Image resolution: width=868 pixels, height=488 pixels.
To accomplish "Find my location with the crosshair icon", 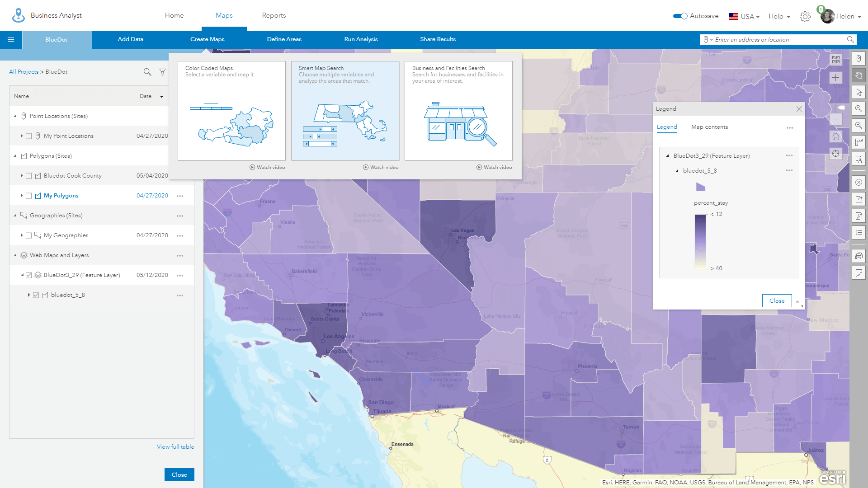I will pyautogui.click(x=835, y=154).
